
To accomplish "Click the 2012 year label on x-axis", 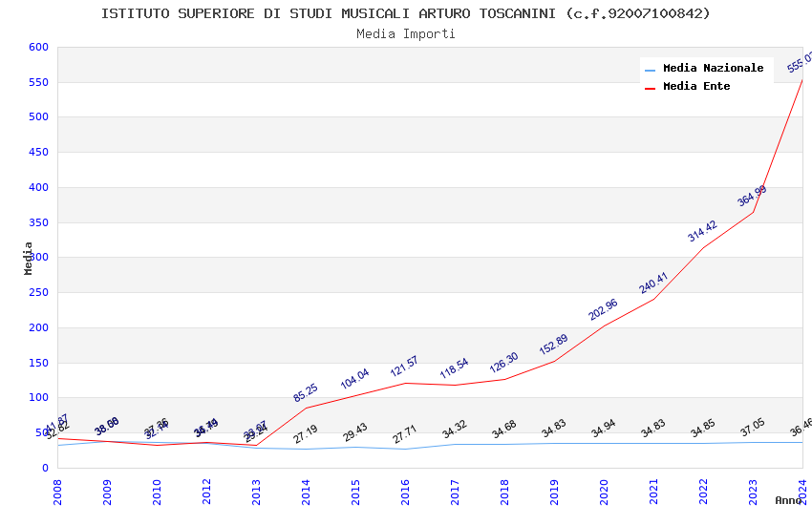I will pyautogui.click(x=206, y=492).
